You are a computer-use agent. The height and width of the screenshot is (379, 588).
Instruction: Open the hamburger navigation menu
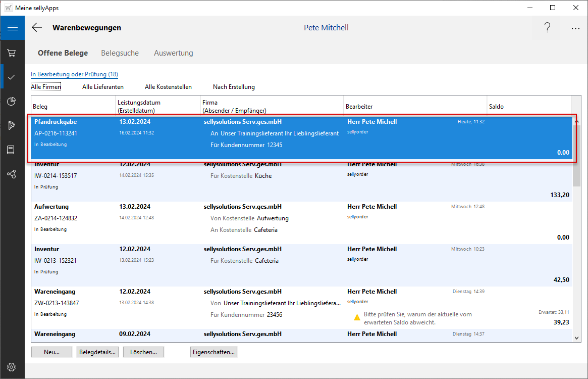click(x=12, y=28)
